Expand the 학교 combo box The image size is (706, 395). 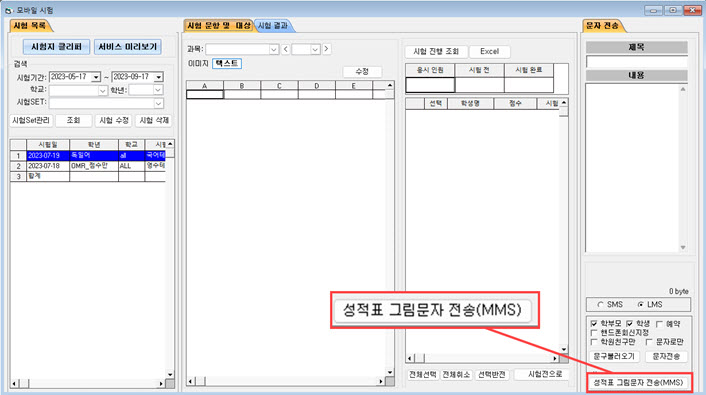coord(103,91)
